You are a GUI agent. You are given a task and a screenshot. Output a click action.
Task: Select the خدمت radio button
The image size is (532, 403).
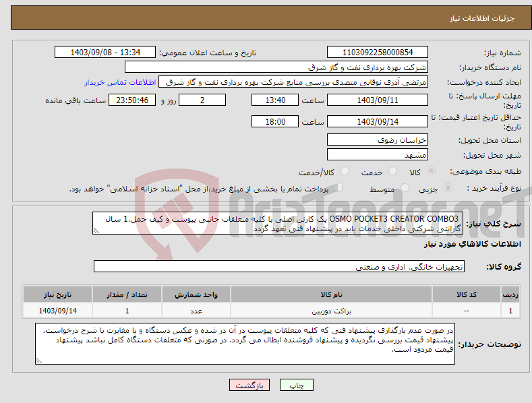click(x=392, y=171)
